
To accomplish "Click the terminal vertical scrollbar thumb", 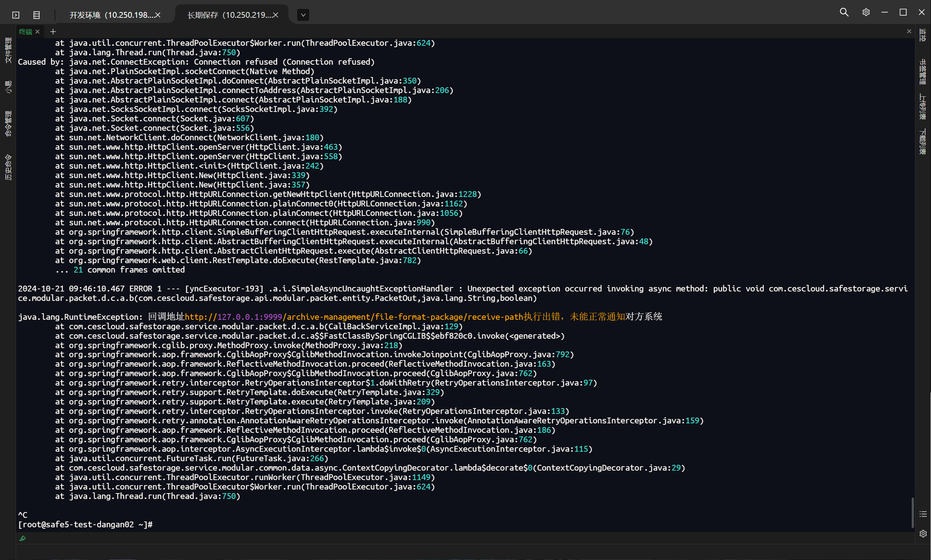I will click(x=912, y=512).
